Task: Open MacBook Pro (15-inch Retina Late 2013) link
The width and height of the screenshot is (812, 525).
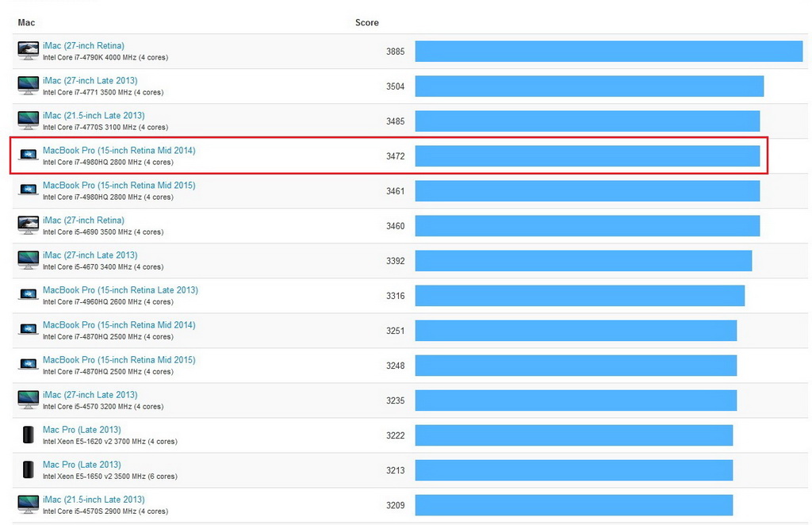Action: 121,290
